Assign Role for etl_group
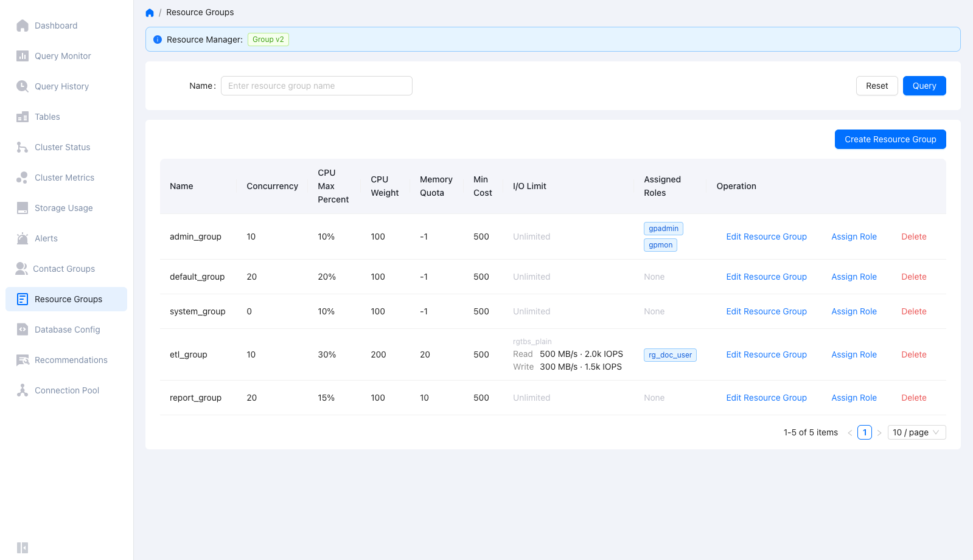973x560 pixels. (854, 354)
